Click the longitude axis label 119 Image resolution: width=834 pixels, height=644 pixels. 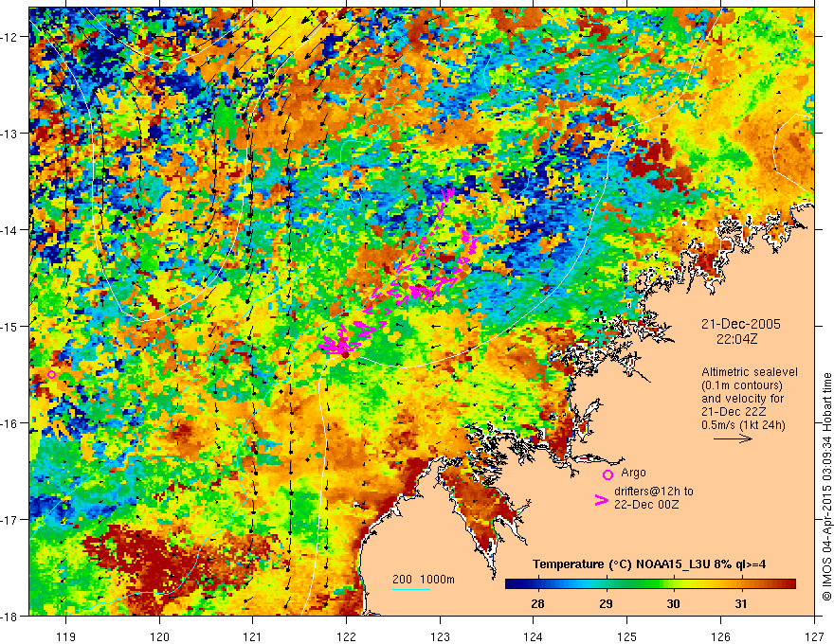(x=66, y=636)
